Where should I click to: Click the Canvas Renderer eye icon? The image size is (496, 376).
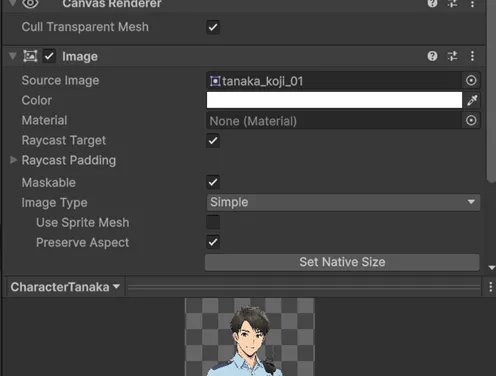coord(30,4)
